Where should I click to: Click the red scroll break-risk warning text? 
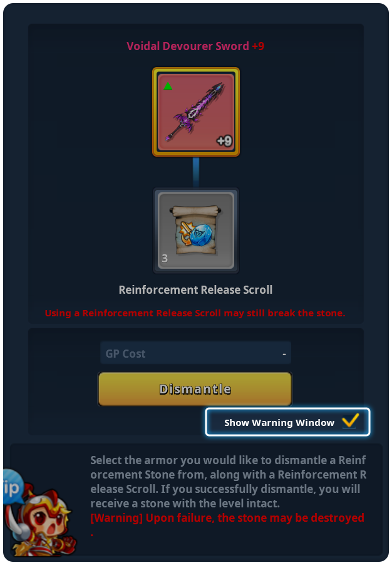195,313
